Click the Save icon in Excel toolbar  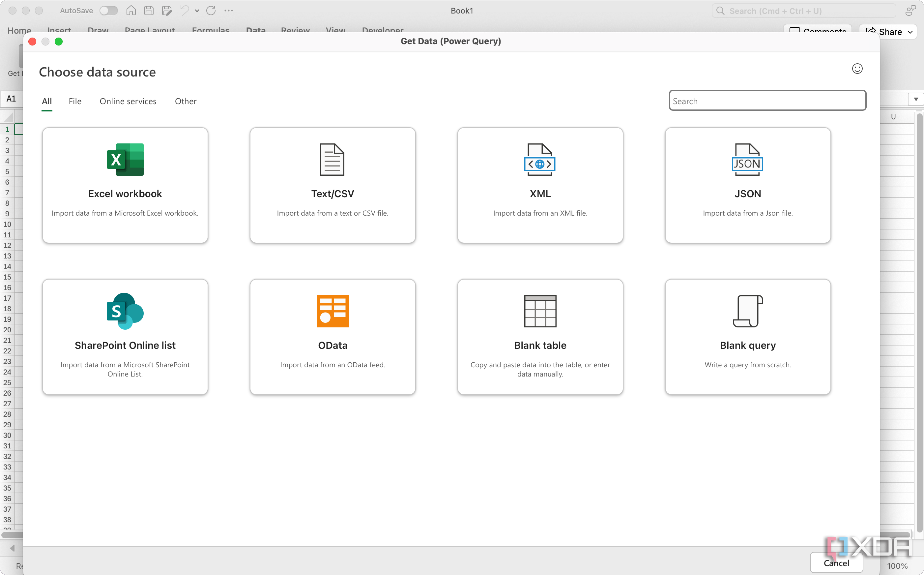coord(149,11)
